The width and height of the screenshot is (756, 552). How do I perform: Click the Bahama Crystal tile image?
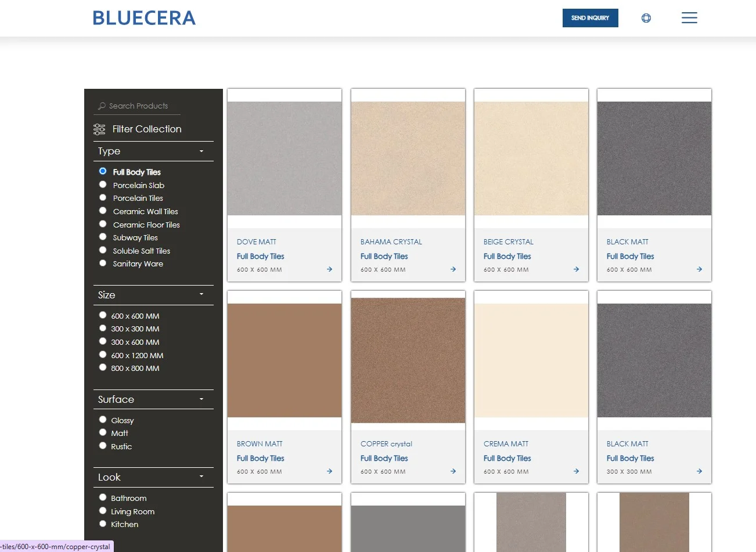point(408,158)
